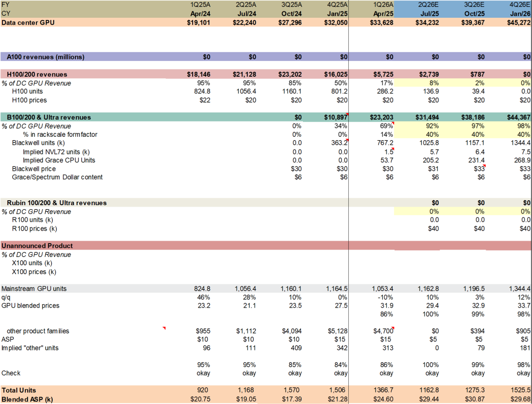Select the "H100 units" row label

(x=28, y=92)
